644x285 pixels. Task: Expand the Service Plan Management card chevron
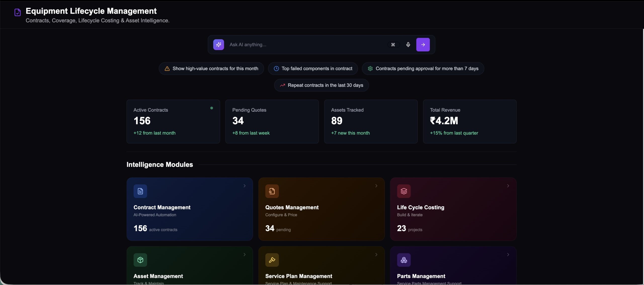point(376,255)
